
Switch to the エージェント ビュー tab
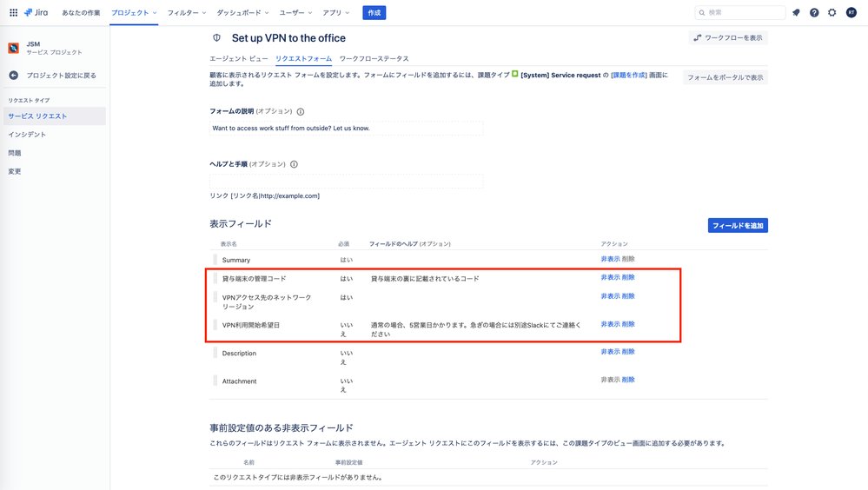[239, 59]
